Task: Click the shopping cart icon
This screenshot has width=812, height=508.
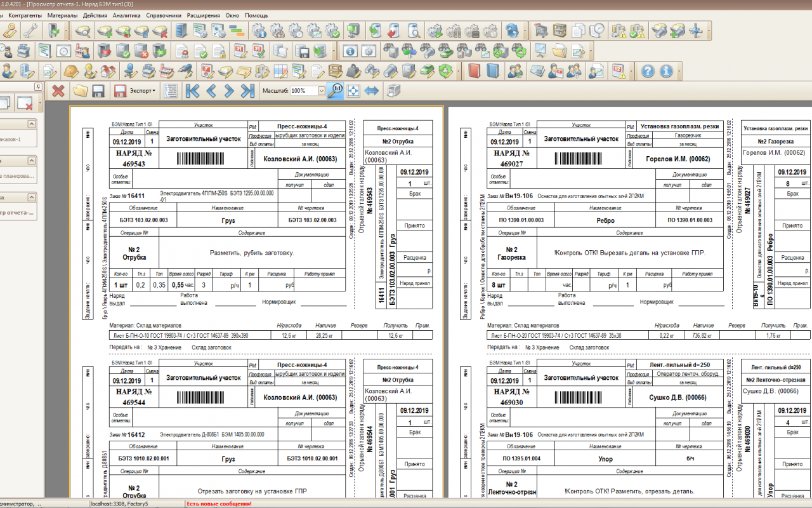Action: [x=541, y=30]
